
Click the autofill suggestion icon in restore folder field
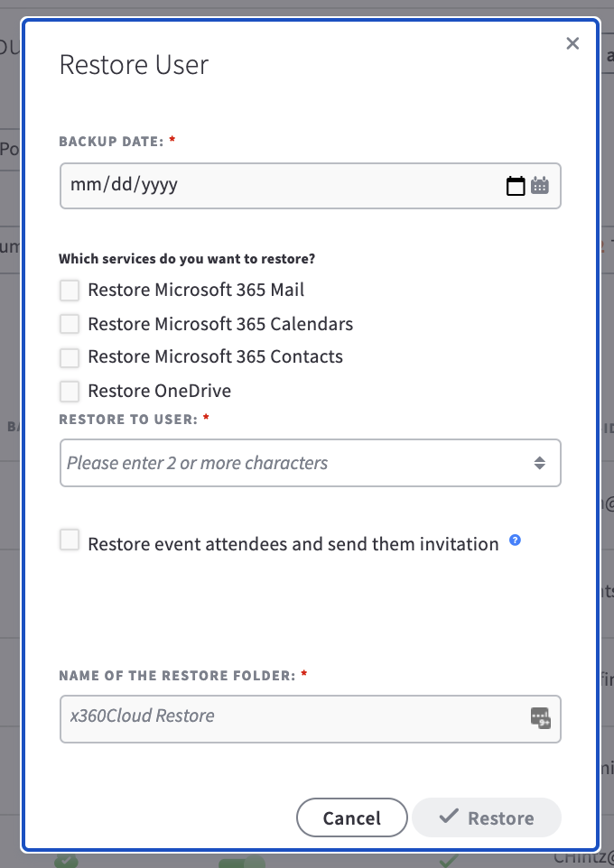[539, 719]
